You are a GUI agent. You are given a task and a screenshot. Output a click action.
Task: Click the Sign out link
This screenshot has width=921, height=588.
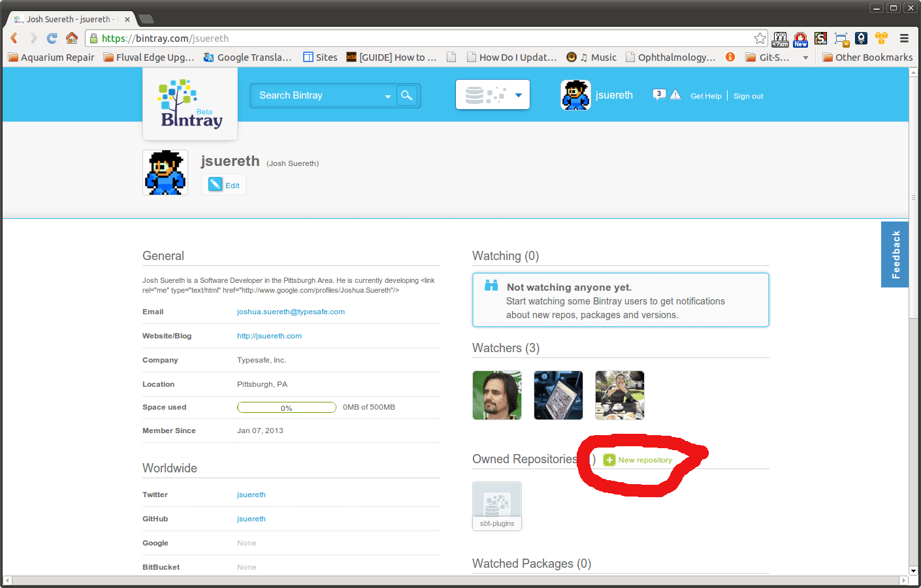click(x=749, y=96)
